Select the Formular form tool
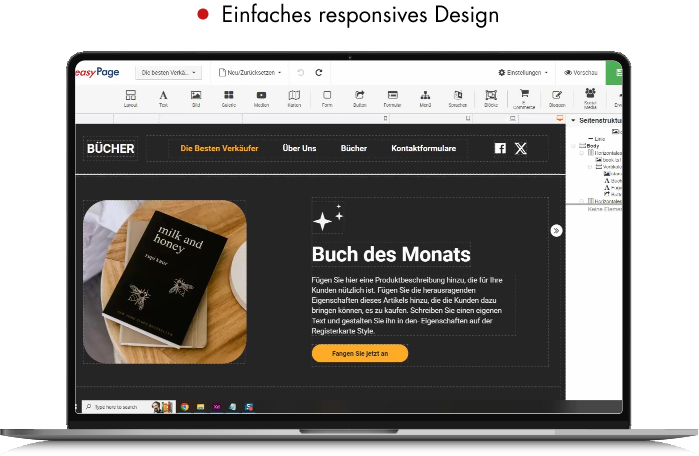Viewport: 699px width, 456px height. coord(392,99)
